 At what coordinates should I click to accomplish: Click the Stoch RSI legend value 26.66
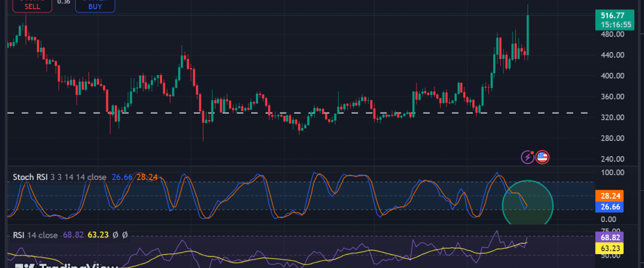tap(121, 177)
